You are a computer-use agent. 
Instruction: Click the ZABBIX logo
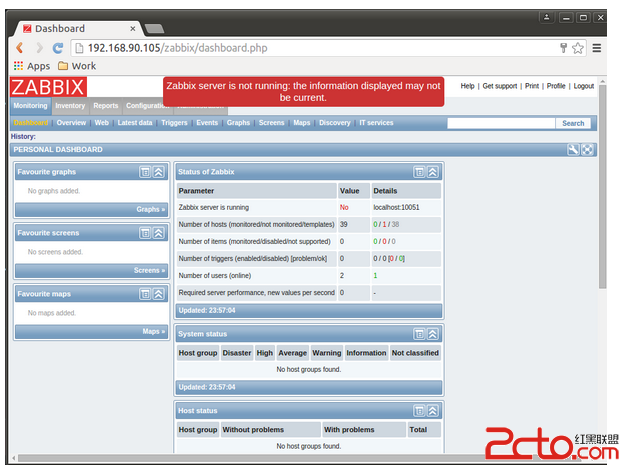tap(48, 87)
